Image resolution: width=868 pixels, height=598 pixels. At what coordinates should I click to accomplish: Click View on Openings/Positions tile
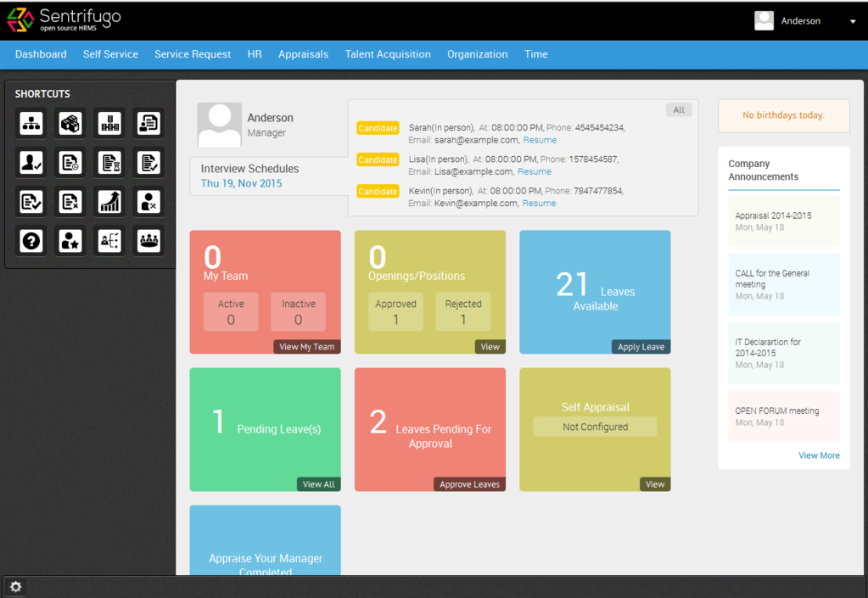[x=490, y=347]
